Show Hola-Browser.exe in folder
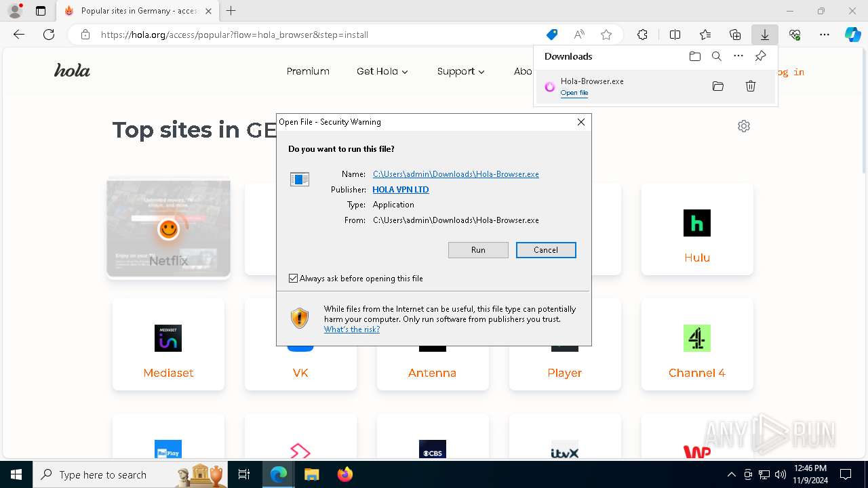 (x=718, y=86)
